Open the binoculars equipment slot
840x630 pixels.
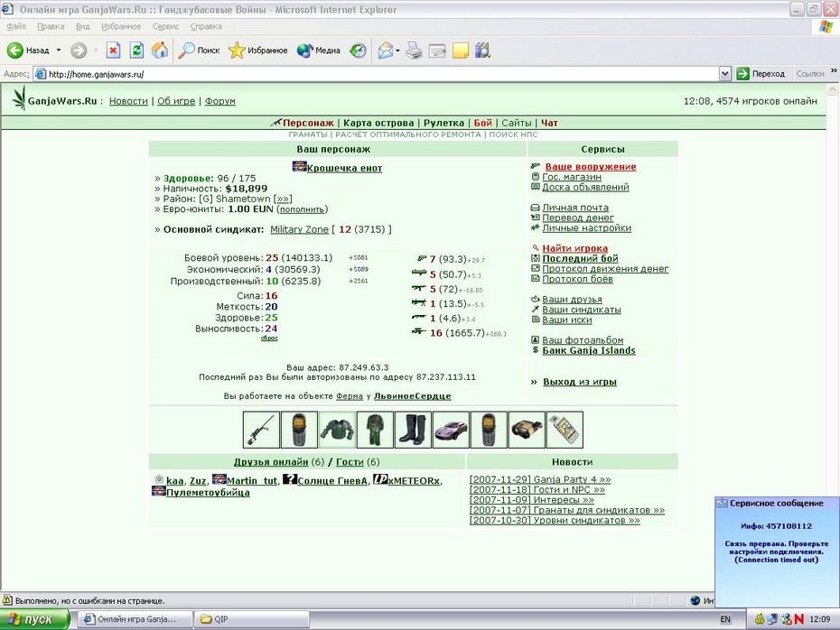(527, 430)
